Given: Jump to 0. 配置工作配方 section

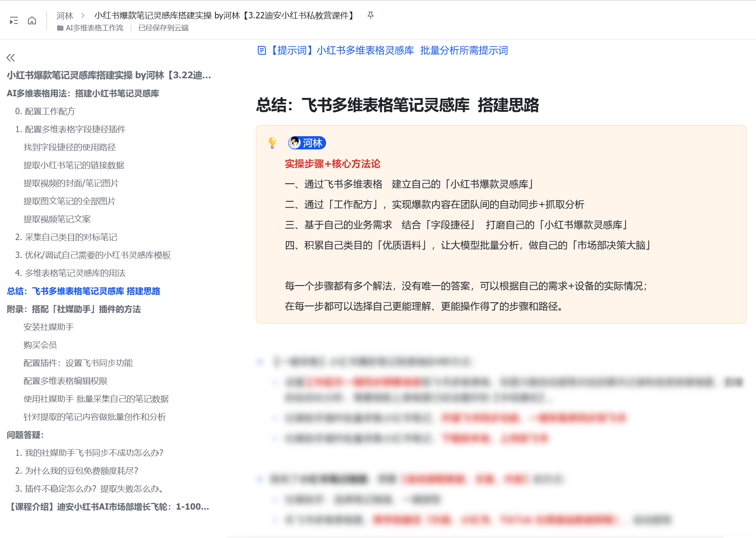Looking at the screenshot, I should click(x=45, y=111).
